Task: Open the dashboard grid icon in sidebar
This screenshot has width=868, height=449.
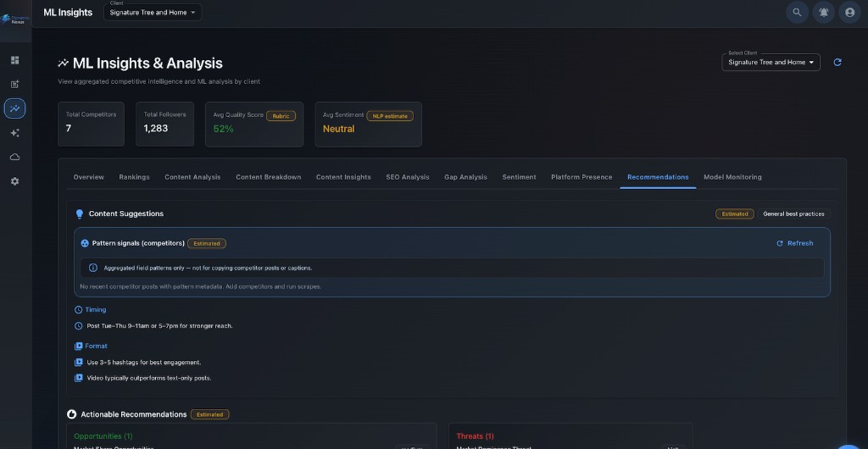Action: coord(15,60)
